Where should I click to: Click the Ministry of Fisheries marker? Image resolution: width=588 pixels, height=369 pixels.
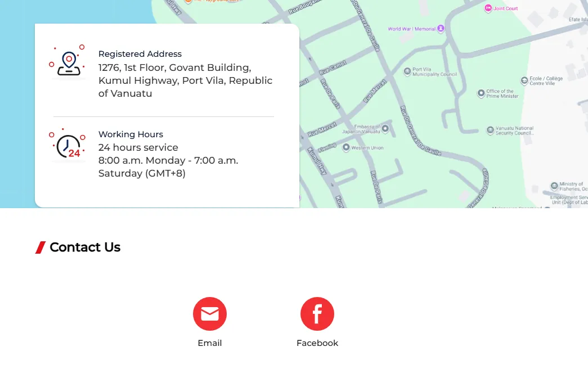(554, 185)
